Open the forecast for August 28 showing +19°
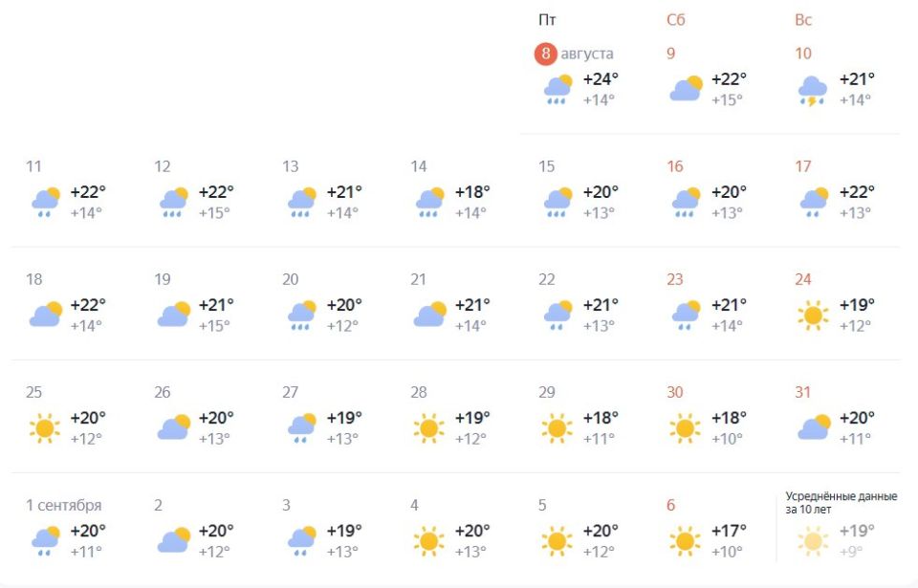The height and width of the screenshot is (588, 918). coord(450,417)
